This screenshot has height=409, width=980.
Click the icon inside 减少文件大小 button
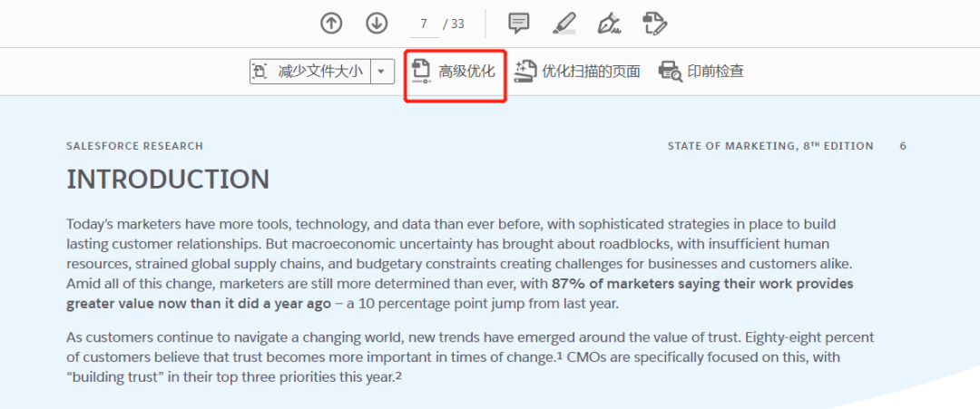point(260,72)
